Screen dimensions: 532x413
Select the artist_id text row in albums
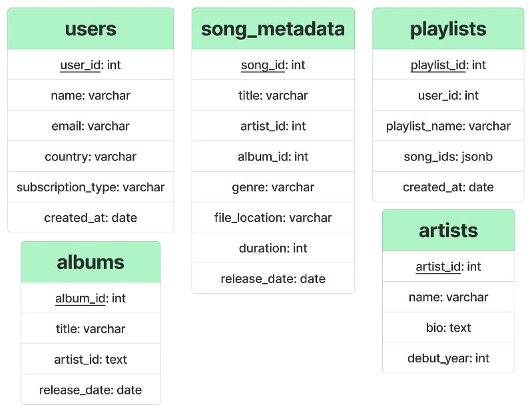(x=91, y=360)
